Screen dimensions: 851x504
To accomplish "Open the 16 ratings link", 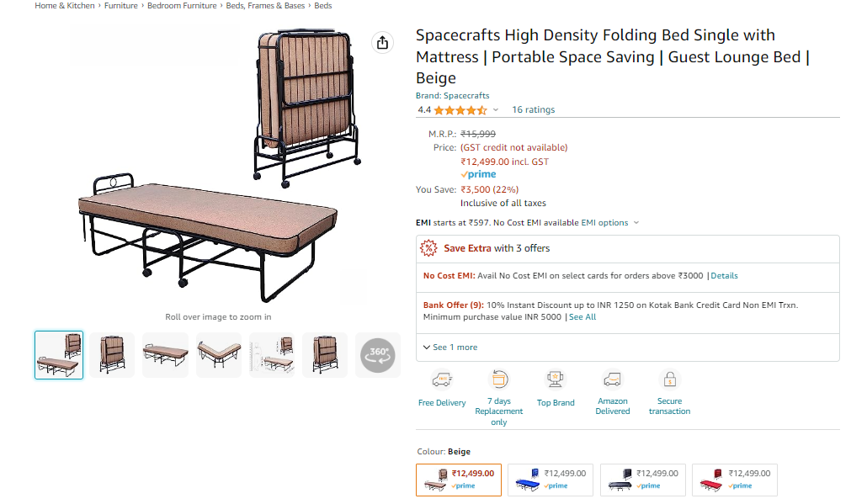I will click(533, 109).
